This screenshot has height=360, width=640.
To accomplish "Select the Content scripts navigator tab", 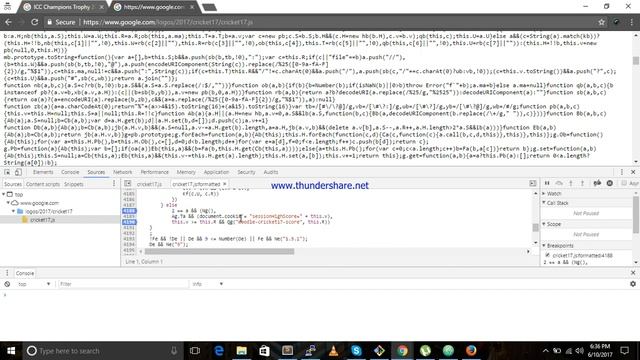I will 43,184.
